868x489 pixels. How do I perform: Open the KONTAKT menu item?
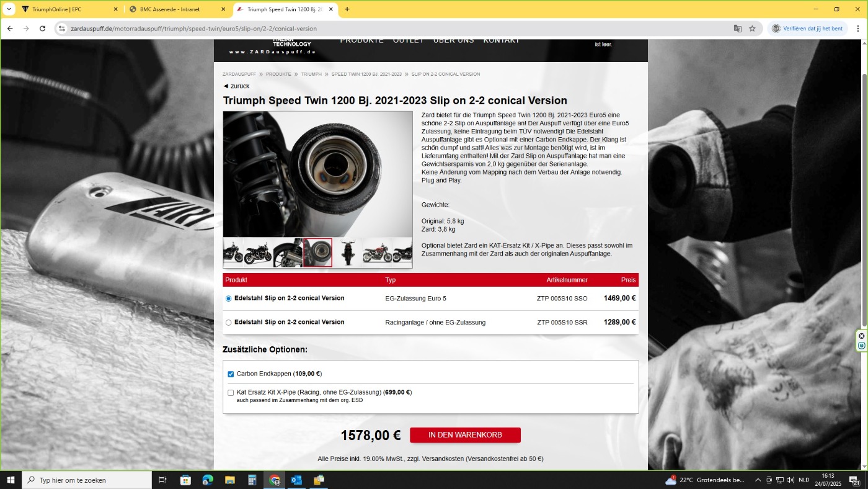(501, 41)
